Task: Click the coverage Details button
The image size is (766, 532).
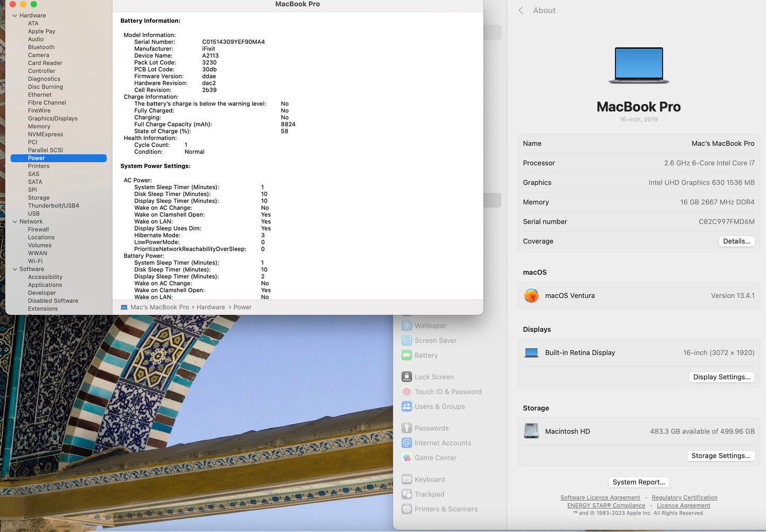Action: tap(736, 241)
